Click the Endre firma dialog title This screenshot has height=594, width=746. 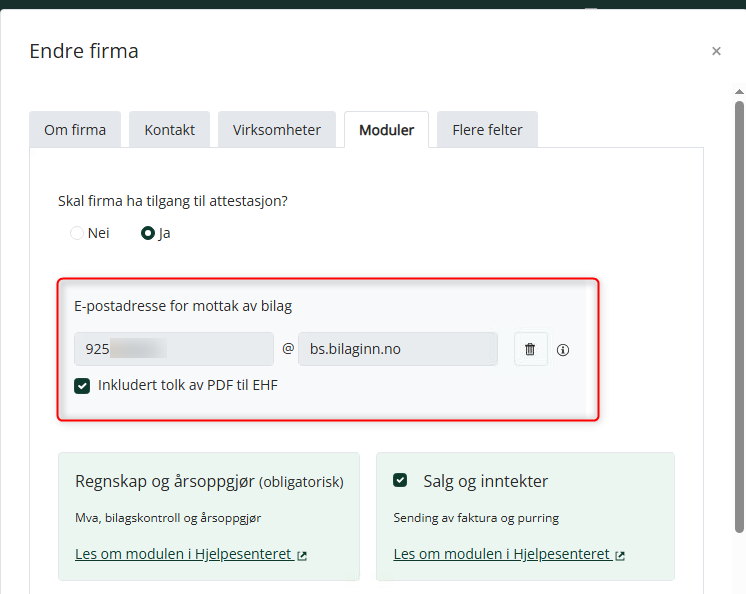point(84,51)
